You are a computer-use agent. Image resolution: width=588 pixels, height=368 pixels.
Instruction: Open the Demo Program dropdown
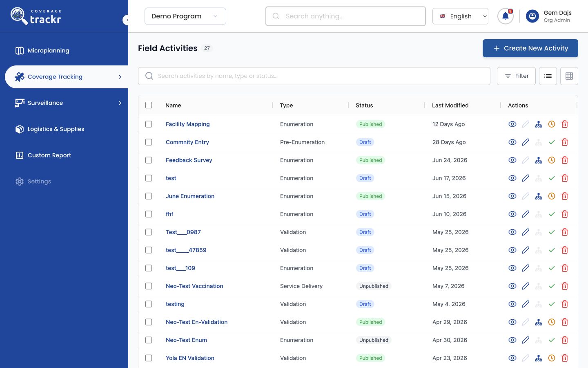(x=185, y=16)
